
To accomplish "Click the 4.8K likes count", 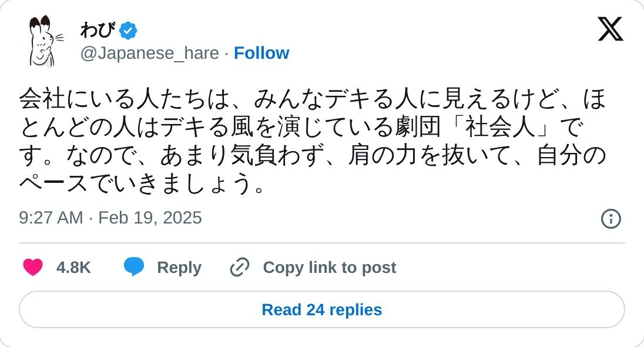I will (x=73, y=268).
